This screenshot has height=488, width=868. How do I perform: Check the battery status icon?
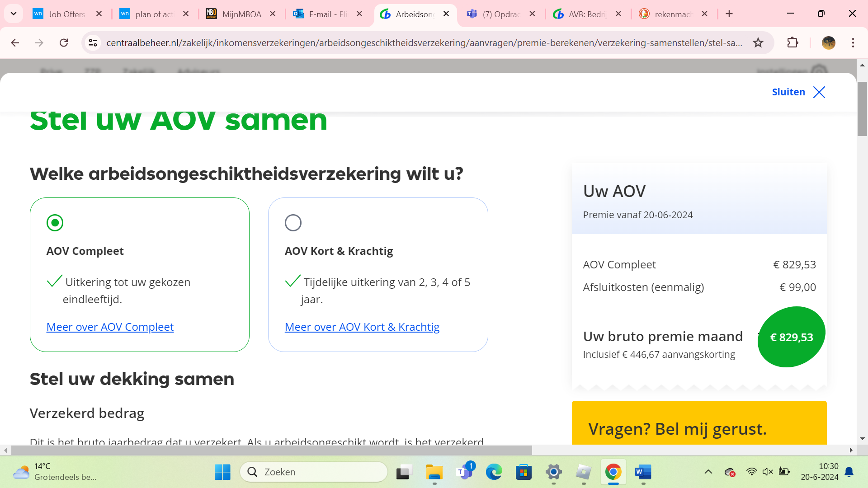point(784,472)
